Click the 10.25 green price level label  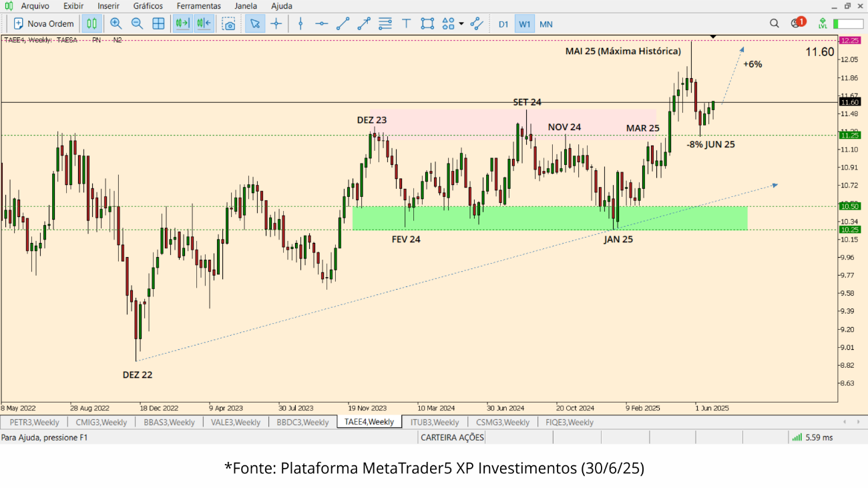pos(849,230)
